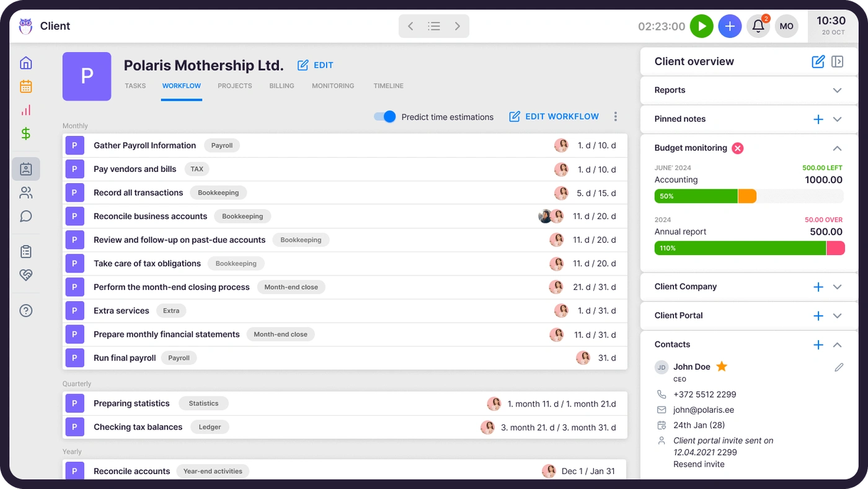The height and width of the screenshot is (489, 868).
Task: Disable the Predict time estimations toggle
Action: point(384,116)
